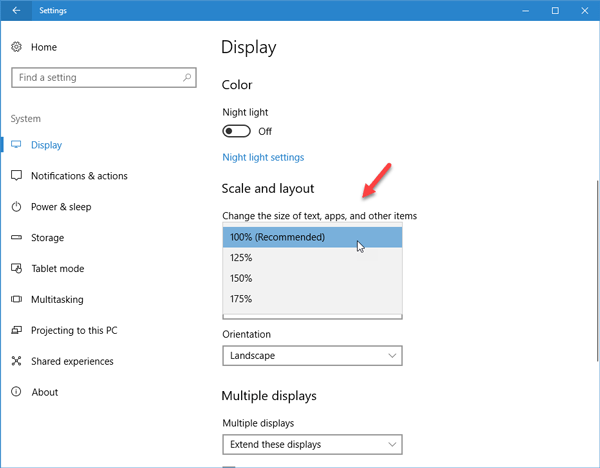Click the Display monitor icon in sidebar
Screen dimensions: 600x468
(16, 145)
